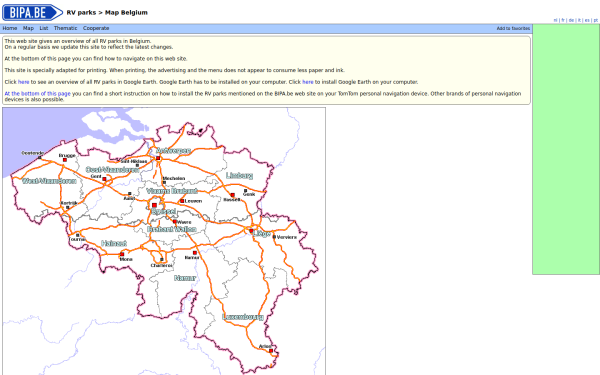Select the West-Vlaanderen province label

(49, 181)
